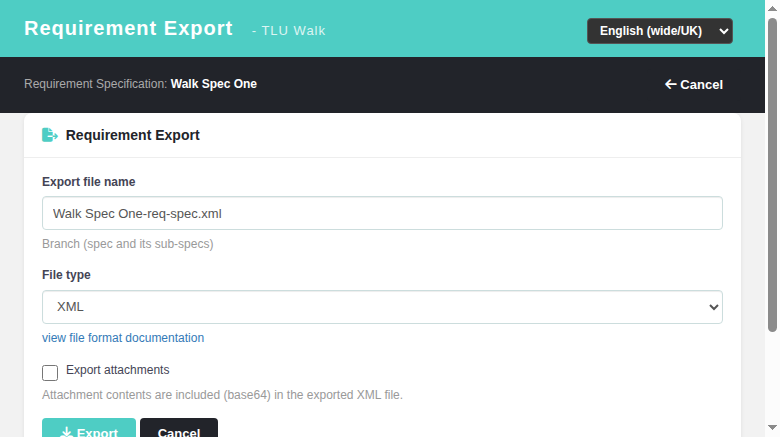
Task: Click the scrollbar up arrow
Action: click(x=772, y=8)
